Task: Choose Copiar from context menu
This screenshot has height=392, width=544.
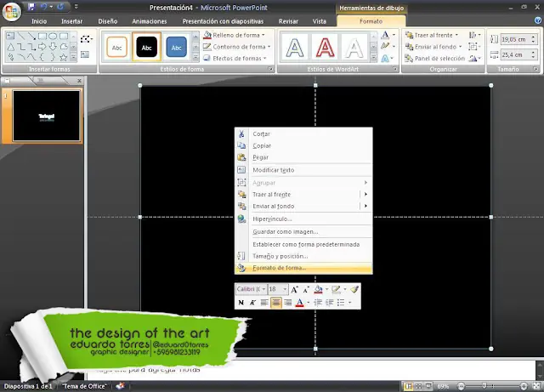Action: click(x=303, y=145)
